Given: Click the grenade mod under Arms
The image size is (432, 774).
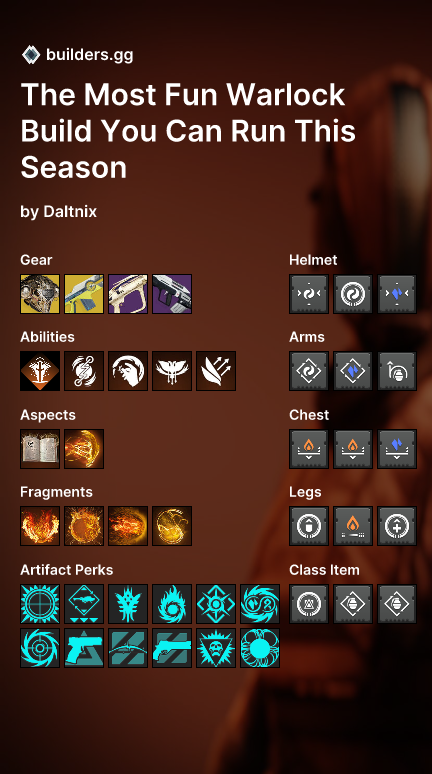Looking at the screenshot, I should (397, 371).
